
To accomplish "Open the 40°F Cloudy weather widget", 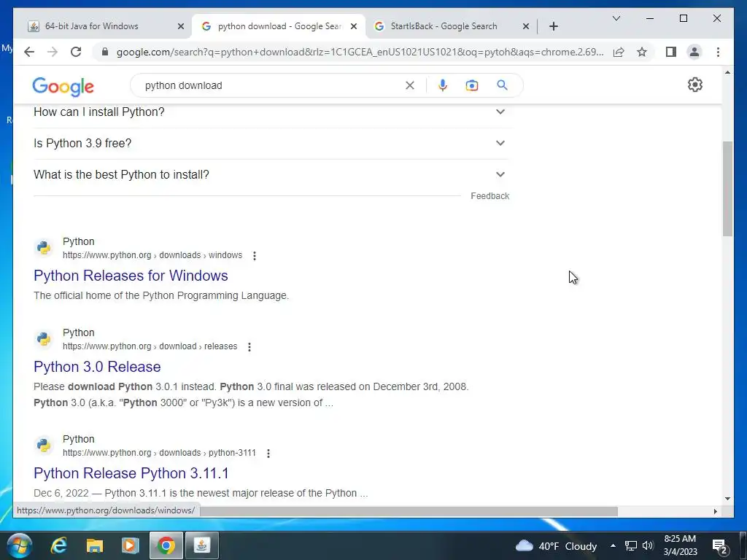I will pos(556,545).
